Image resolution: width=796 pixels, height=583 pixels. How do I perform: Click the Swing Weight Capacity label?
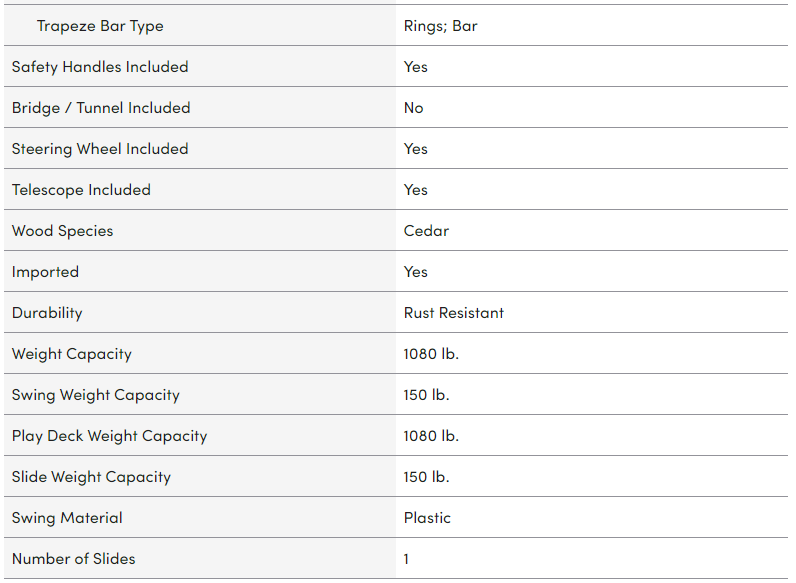96,395
